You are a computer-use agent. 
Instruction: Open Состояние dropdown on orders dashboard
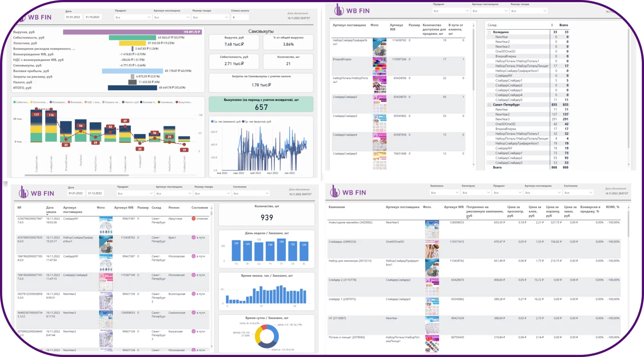coord(251,193)
